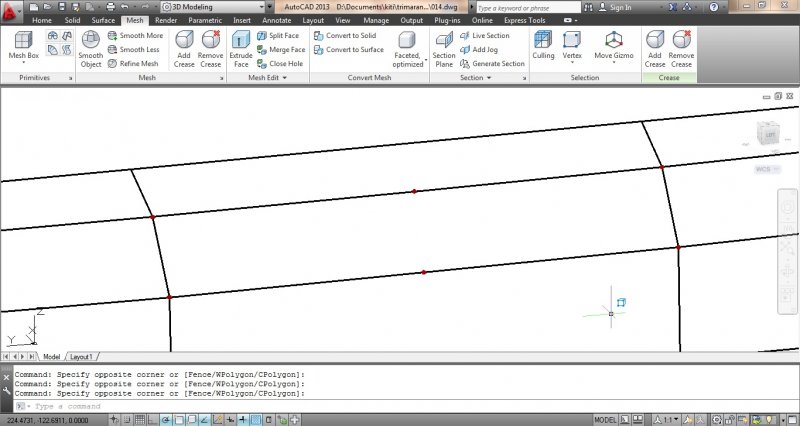Click Remove Crease in Crease panel
The width and height of the screenshot is (800, 426).
681,49
